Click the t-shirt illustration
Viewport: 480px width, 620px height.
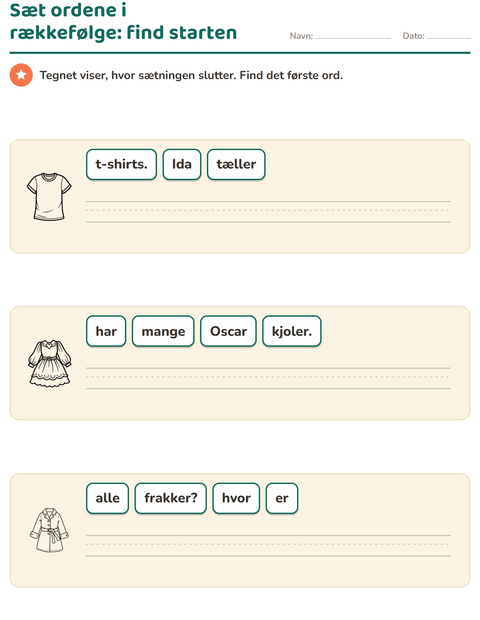pos(49,197)
